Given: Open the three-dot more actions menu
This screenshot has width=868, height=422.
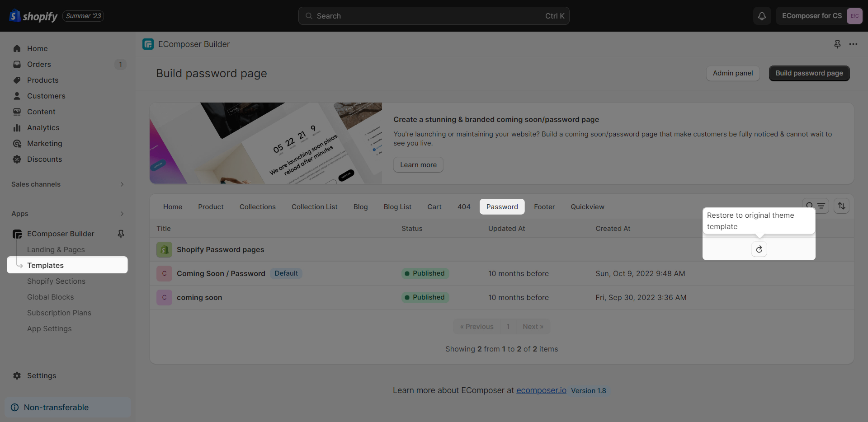Looking at the screenshot, I should click(x=853, y=44).
